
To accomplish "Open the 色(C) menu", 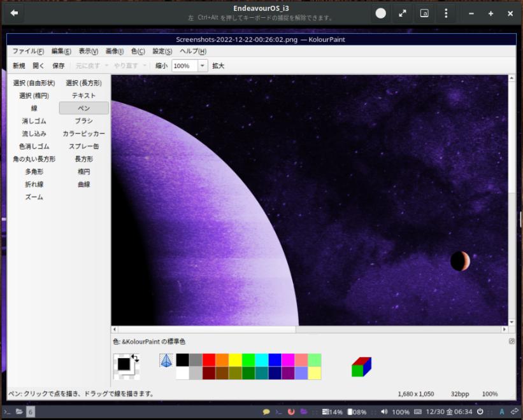I will point(138,52).
